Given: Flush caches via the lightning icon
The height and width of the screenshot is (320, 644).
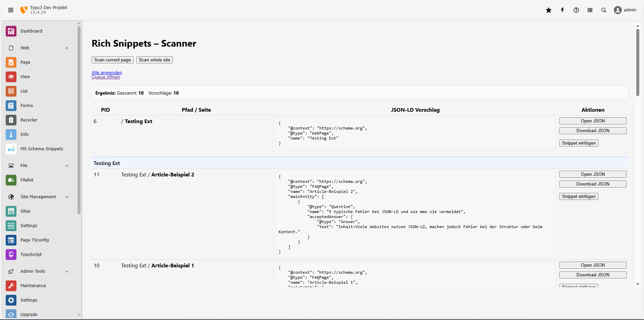Looking at the screenshot, I should coord(562,10).
